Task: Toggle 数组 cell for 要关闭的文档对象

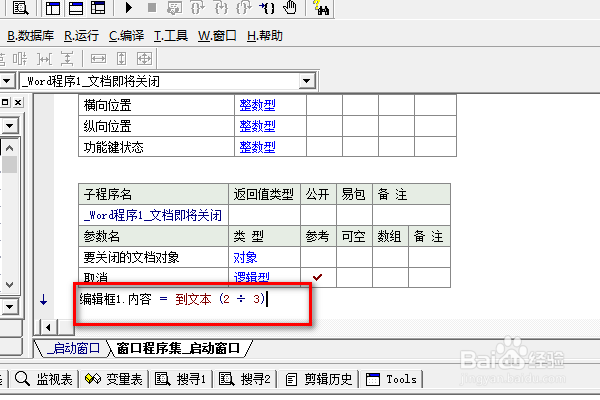Action: pos(390,257)
